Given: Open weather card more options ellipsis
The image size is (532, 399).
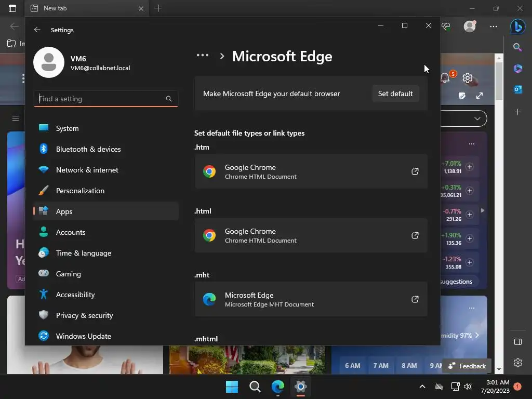Looking at the screenshot, I should click(x=472, y=308).
